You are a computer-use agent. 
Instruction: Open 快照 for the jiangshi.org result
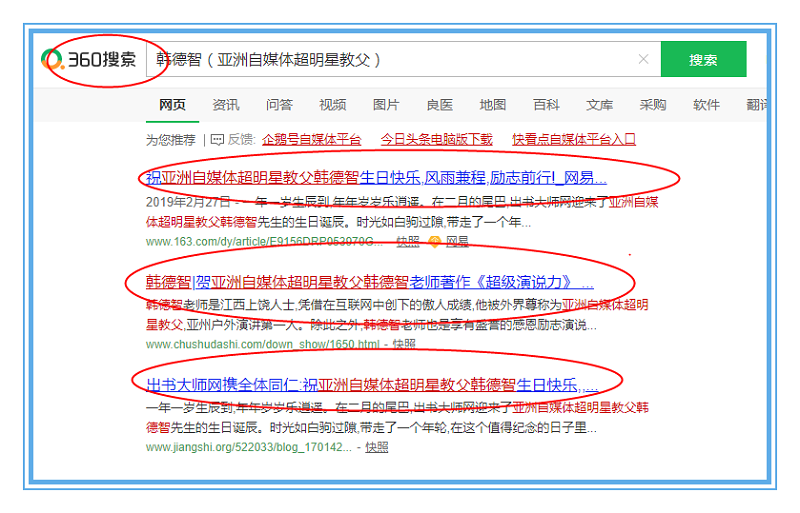click(x=376, y=448)
